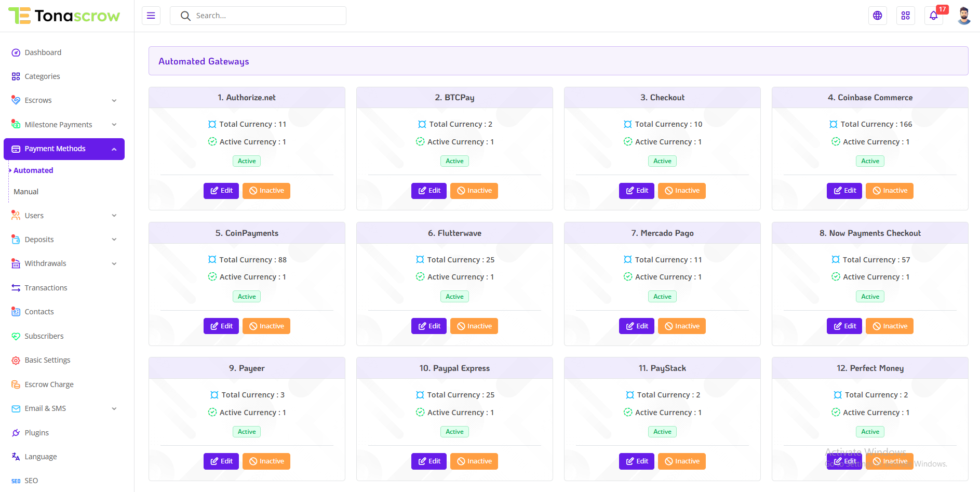Open the user profile avatar
Image resolution: width=980 pixels, height=492 pixels.
[x=964, y=16]
